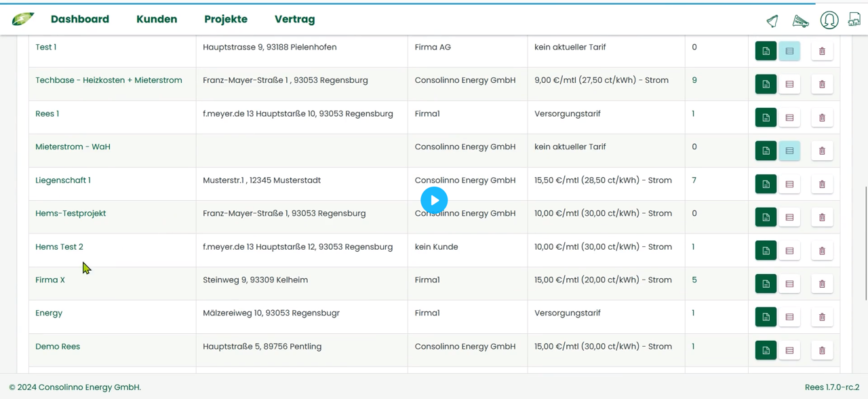Open the Vertrag menu item
The height and width of the screenshot is (399, 868).
pyautogui.click(x=294, y=19)
